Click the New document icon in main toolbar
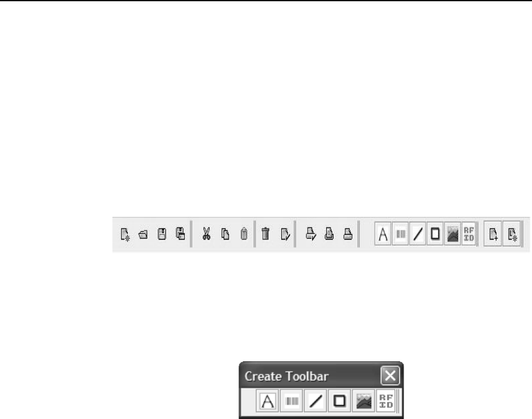The image size is (532, 419). (125, 234)
